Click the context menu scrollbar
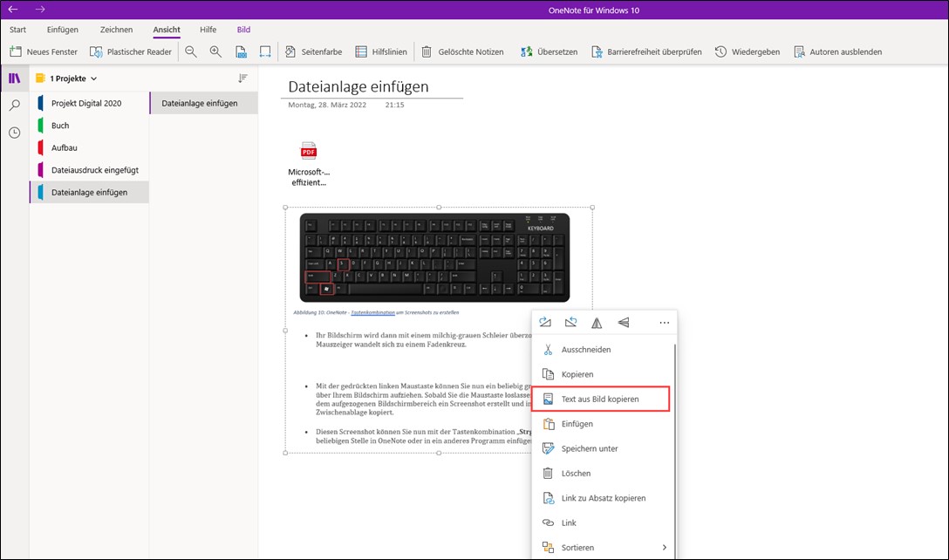 (675, 451)
